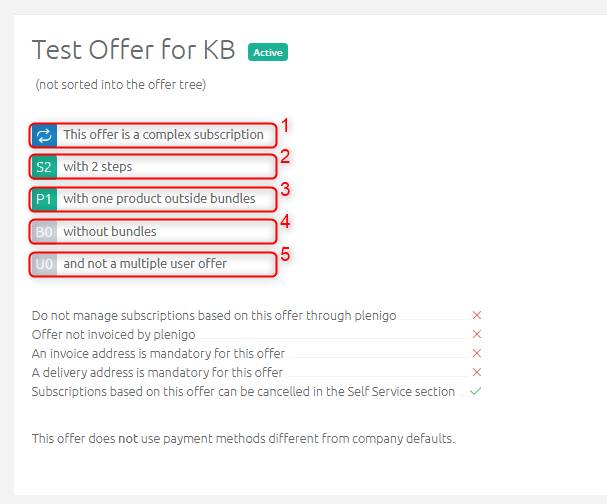Screen dimensions: 607x504
Task: Click the payment methods company defaults sentence
Action: click(243, 439)
